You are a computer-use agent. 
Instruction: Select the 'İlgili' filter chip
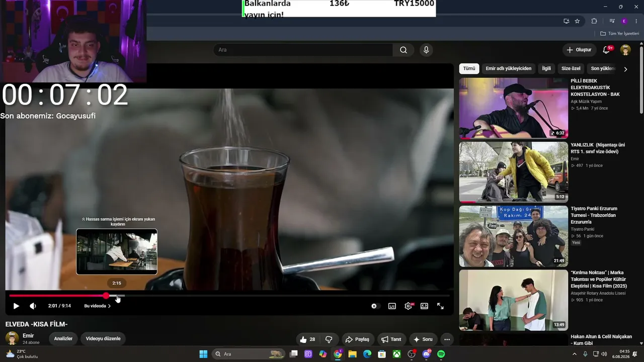[x=546, y=68]
